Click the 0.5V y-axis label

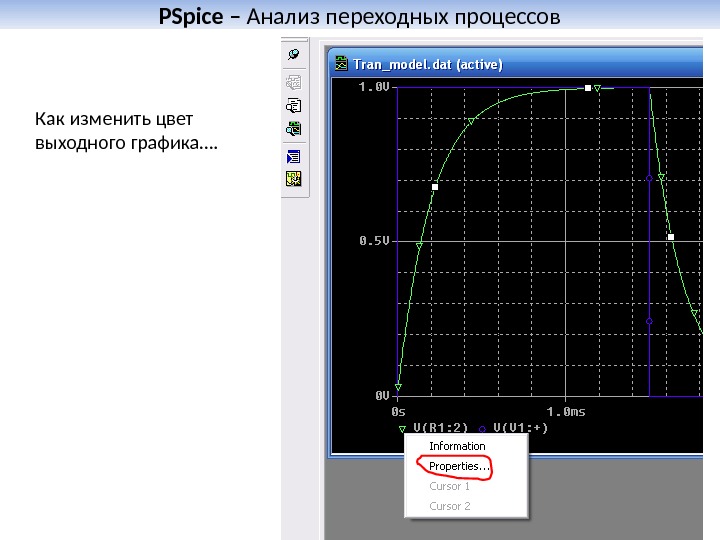click(374, 241)
